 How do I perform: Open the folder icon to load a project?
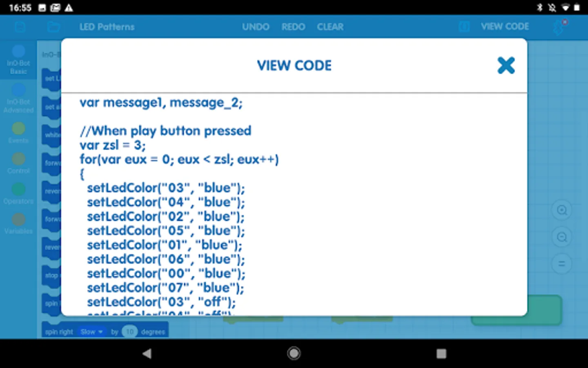(x=53, y=27)
